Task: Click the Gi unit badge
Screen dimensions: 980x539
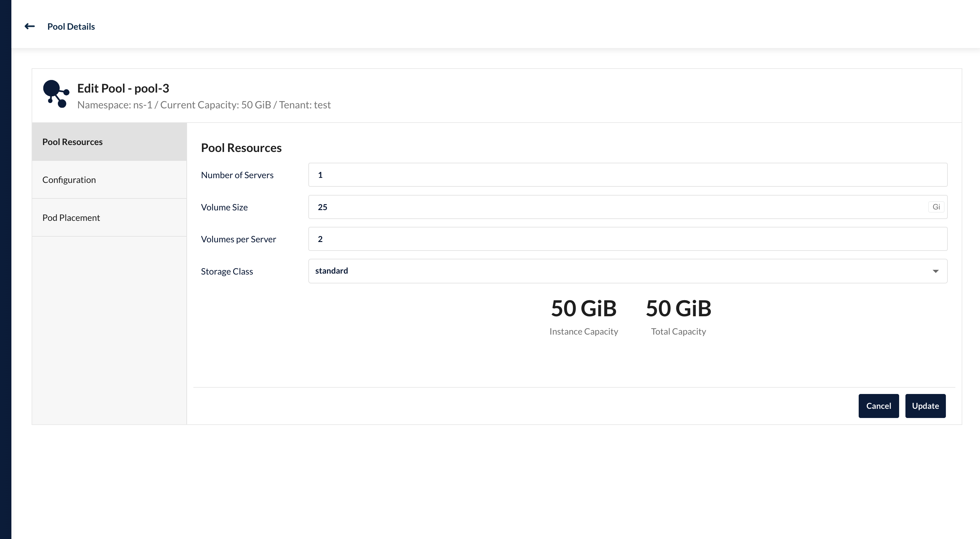Action: 936,207
